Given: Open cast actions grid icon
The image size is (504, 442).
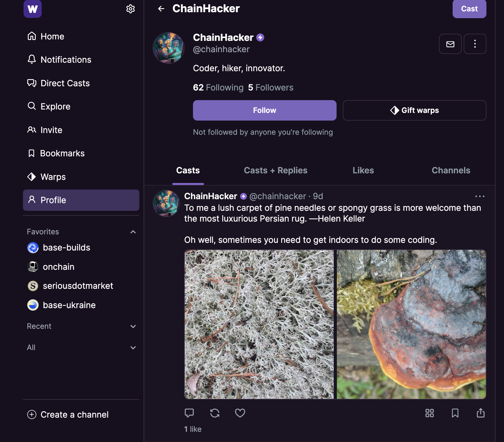Looking at the screenshot, I should 430,413.
